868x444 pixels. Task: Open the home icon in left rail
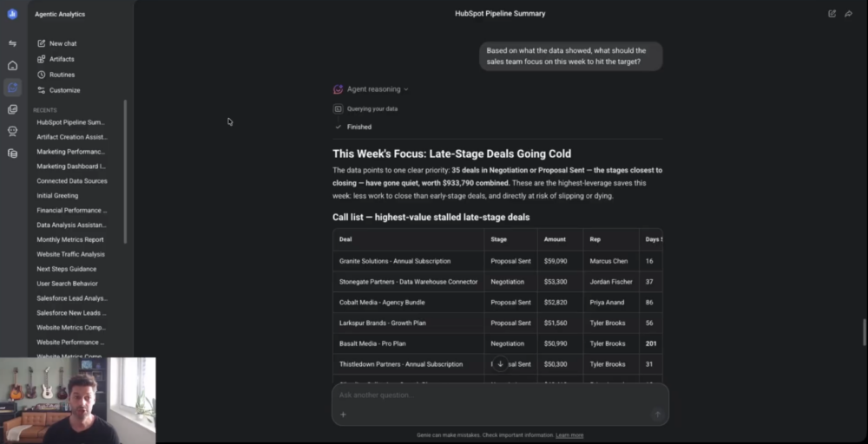12,65
